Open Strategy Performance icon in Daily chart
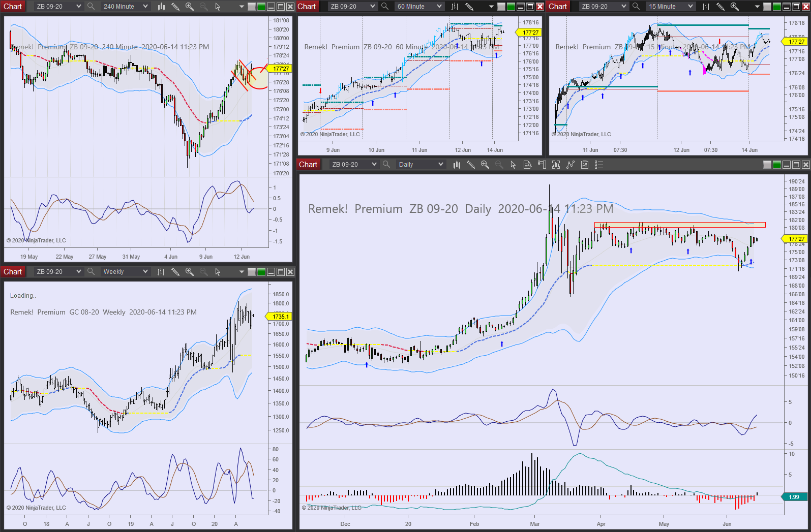Viewport: 811px width, 532px height. coord(585,165)
